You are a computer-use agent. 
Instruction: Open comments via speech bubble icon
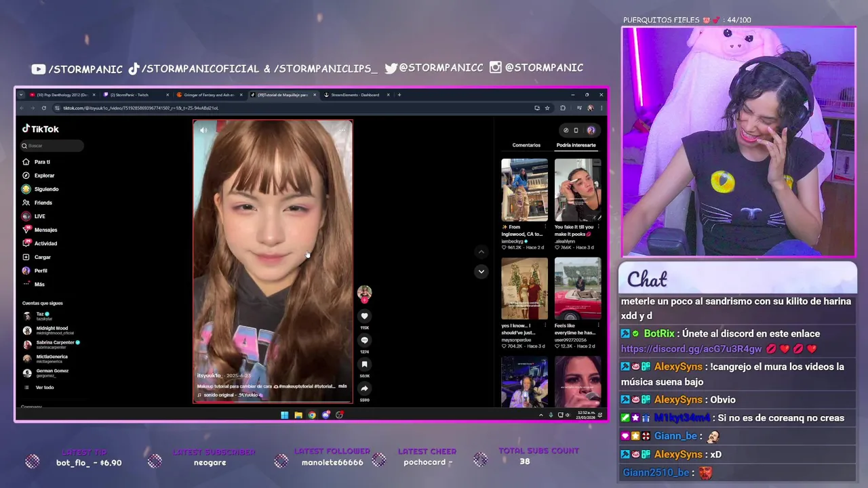(x=365, y=340)
